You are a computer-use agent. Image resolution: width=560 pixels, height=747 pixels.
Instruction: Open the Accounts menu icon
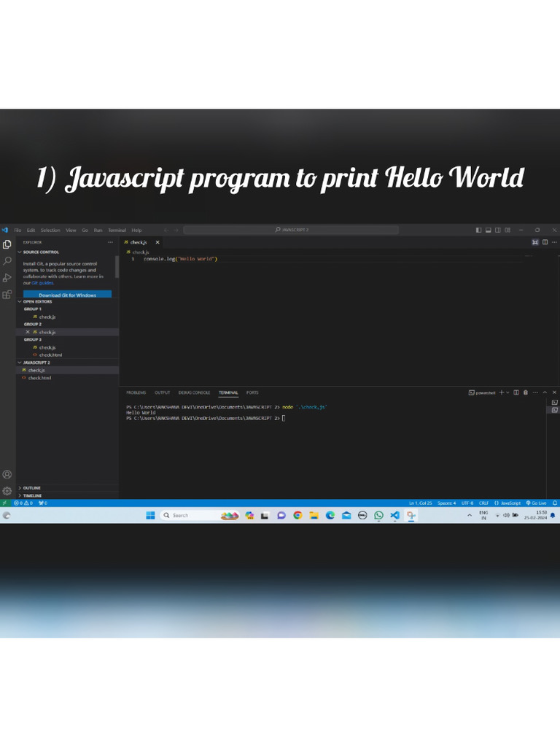click(x=7, y=474)
